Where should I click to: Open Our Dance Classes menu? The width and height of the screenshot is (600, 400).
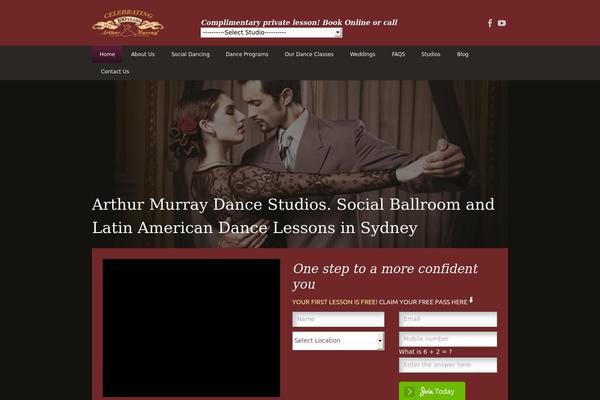point(309,54)
